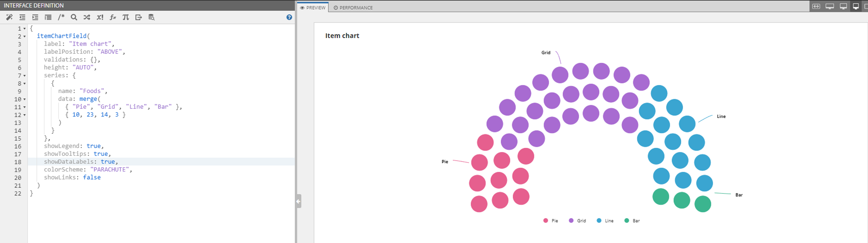Select the widest monitor preview icon
The width and height of the screenshot is (868, 243).
(830, 6)
